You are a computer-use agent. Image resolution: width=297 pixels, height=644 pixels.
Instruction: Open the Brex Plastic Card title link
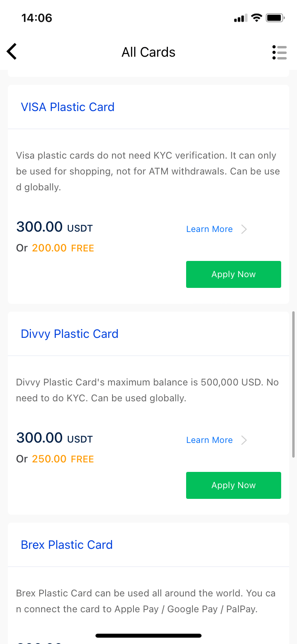pos(67,545)
